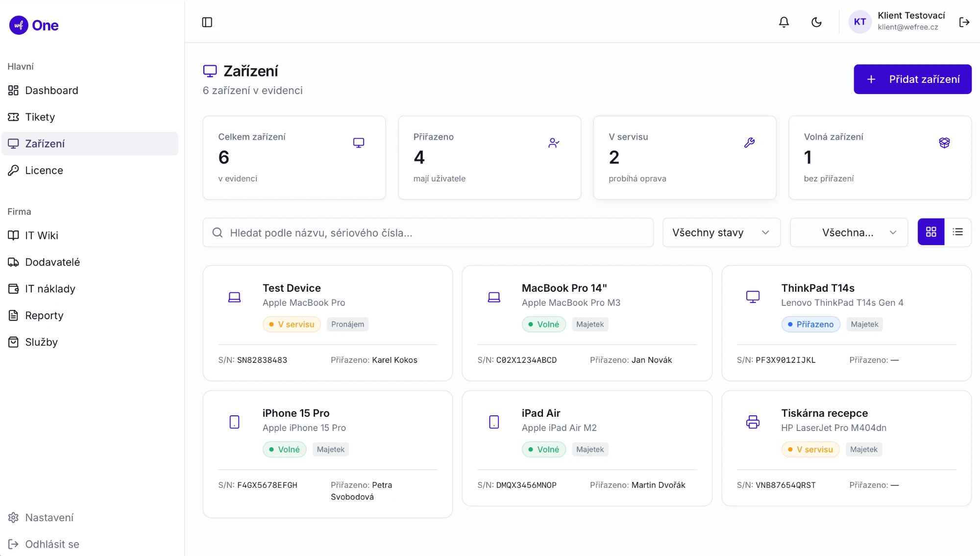The image size is (980, 556).
Task: Open the ThinkPad T14s device title
Action: (818, 288)
